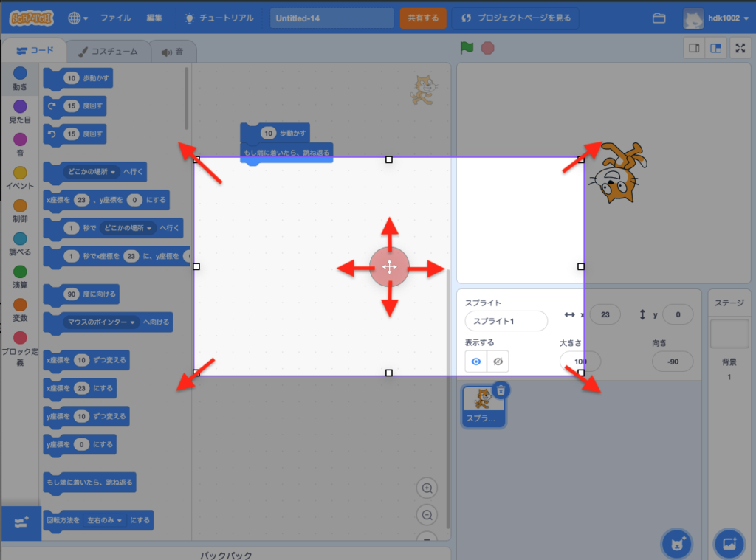This screenshot has height=560, width=756.
Task: Click プロジェクトページを見る button
Action: [x=515, y=18]
